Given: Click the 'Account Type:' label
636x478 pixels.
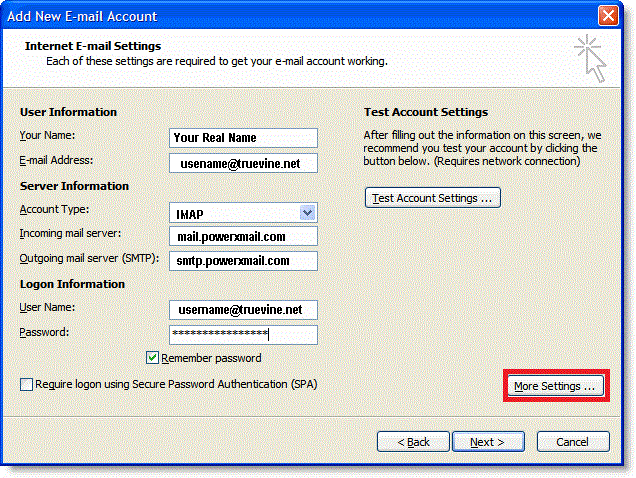Looking at the screenshot, I should pyautogui.click(x=54, y=210).
